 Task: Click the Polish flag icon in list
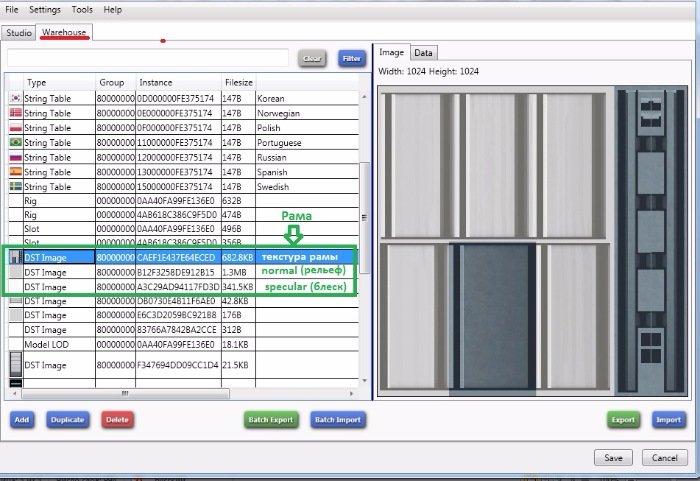(15, 128)
